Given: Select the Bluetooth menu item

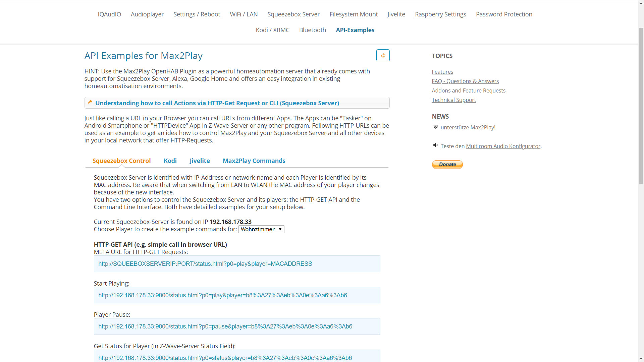Looking at the screenshot, I should click(312, 30).
